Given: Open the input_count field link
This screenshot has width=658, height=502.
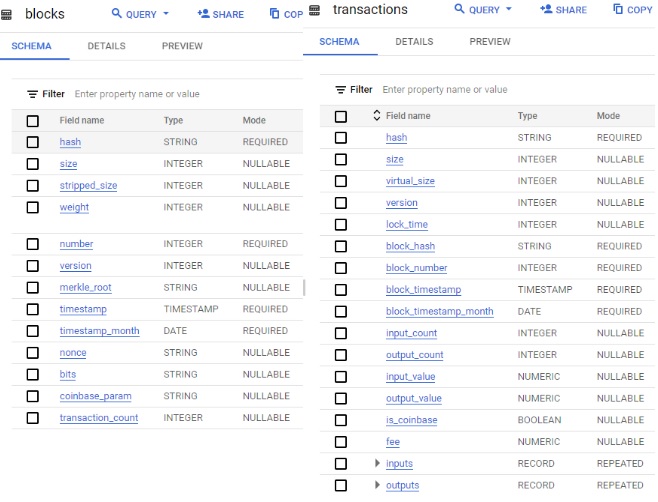Looking at the screenshot, I should pyautogui.click(x=412, y=333).
